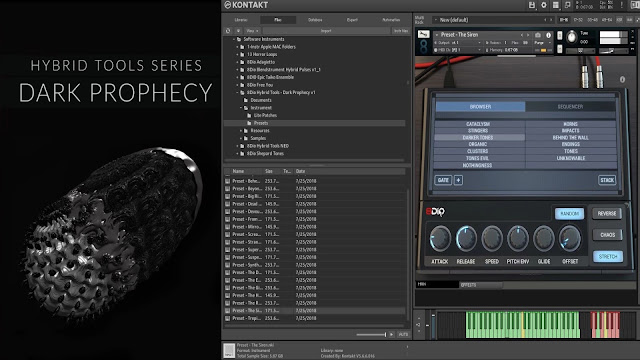
Task: Click the play icon for sample preview
Action: point(391,335)
